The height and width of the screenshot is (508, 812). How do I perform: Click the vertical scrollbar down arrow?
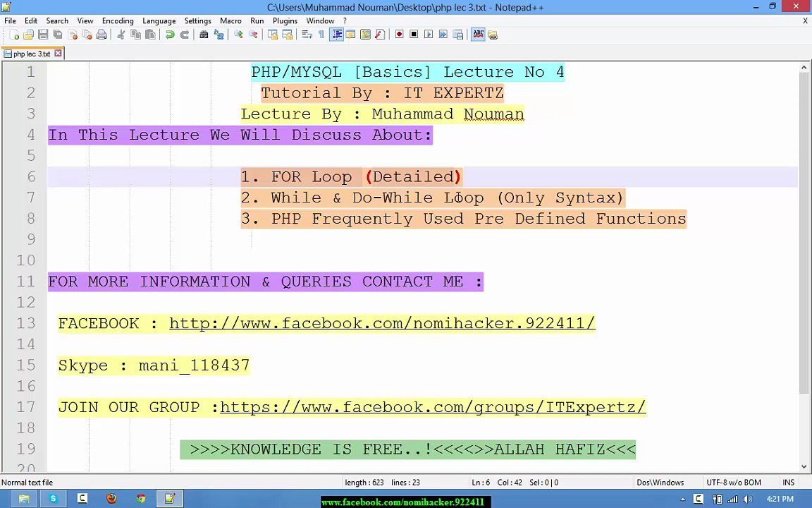point(804,466)
